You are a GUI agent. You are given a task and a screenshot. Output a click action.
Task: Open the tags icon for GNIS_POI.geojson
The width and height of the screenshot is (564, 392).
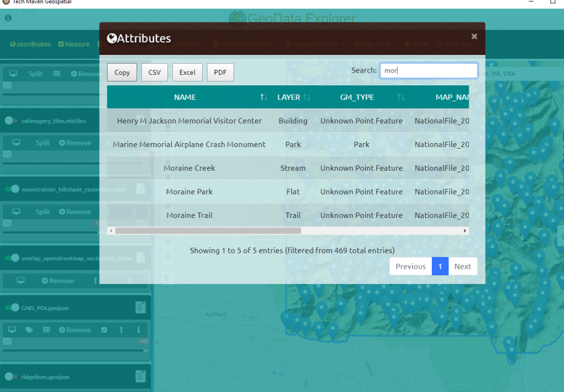(29, 330)
